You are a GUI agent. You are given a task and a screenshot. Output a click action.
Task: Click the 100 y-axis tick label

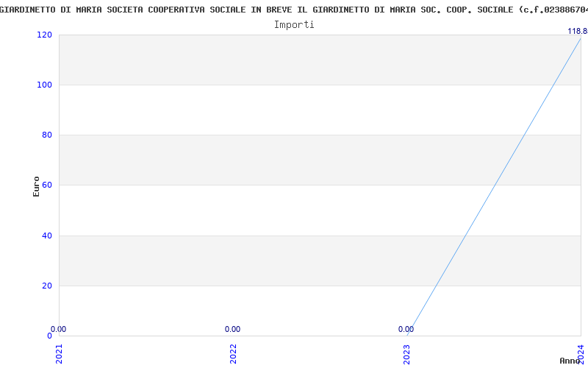tap(44, 85)
